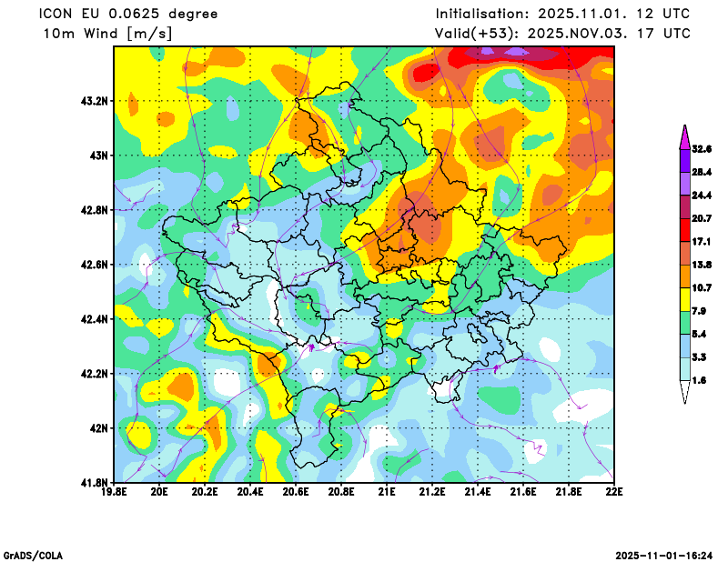Click the 41.8N latitude axis label

[x=95, y=482]
